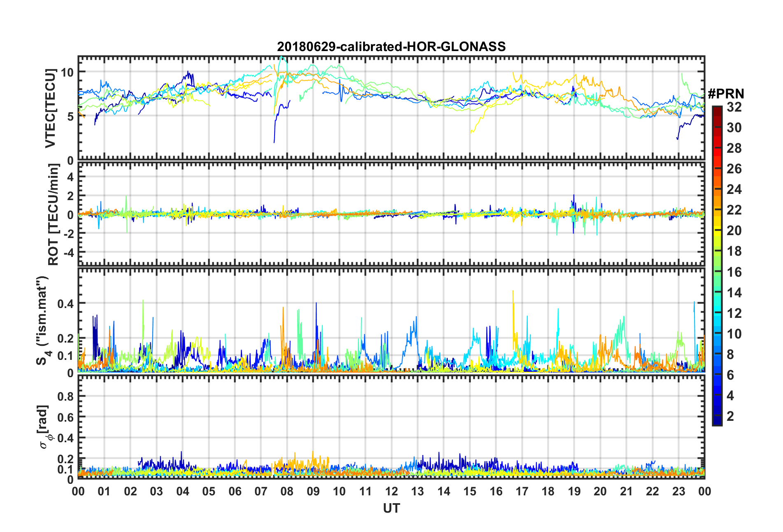Screen dimensions: 783x532
Task: Click the tallest yellow S4 spike after 16 UT
Action: pos(513,292)
